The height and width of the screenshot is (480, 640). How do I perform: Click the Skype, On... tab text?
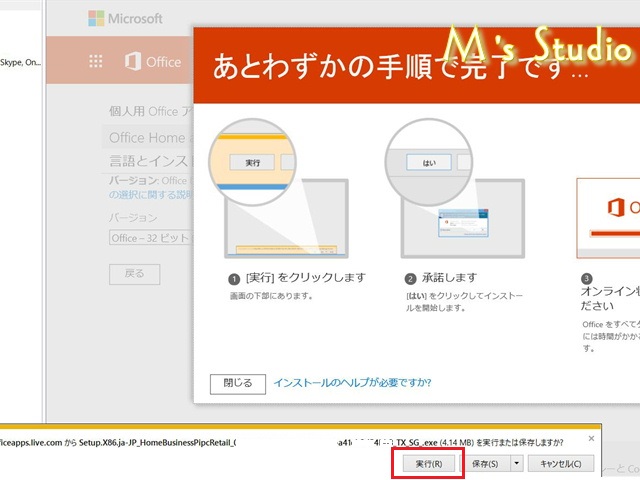click(20, 62)
